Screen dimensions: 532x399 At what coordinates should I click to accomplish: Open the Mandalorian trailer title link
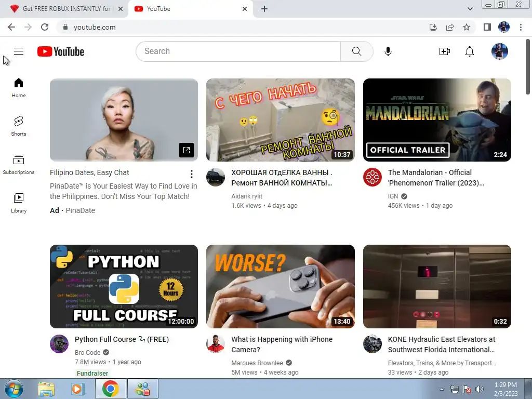436,178
